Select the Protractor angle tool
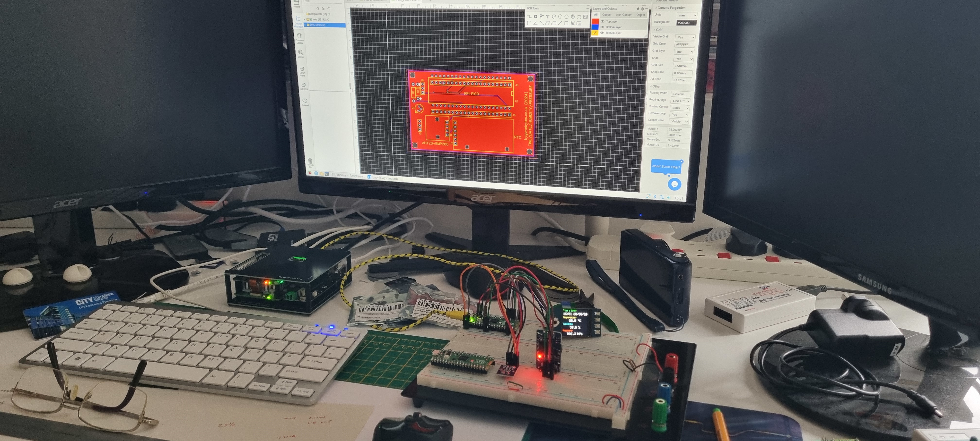The width and height of the screenshot is (980, 441). 536,24
